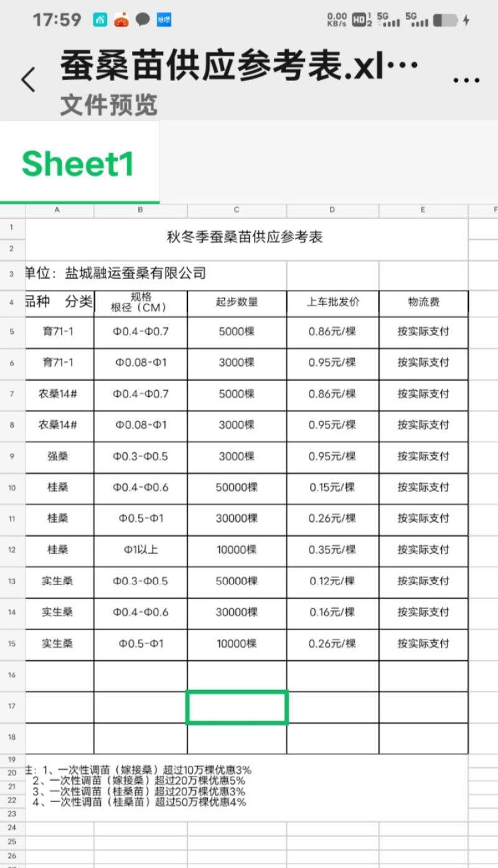The width and height of the screenshot is (498, 868).
Task: Click Φ0.3-Φ0.5 cell in row 9
Action: [141, 457]
